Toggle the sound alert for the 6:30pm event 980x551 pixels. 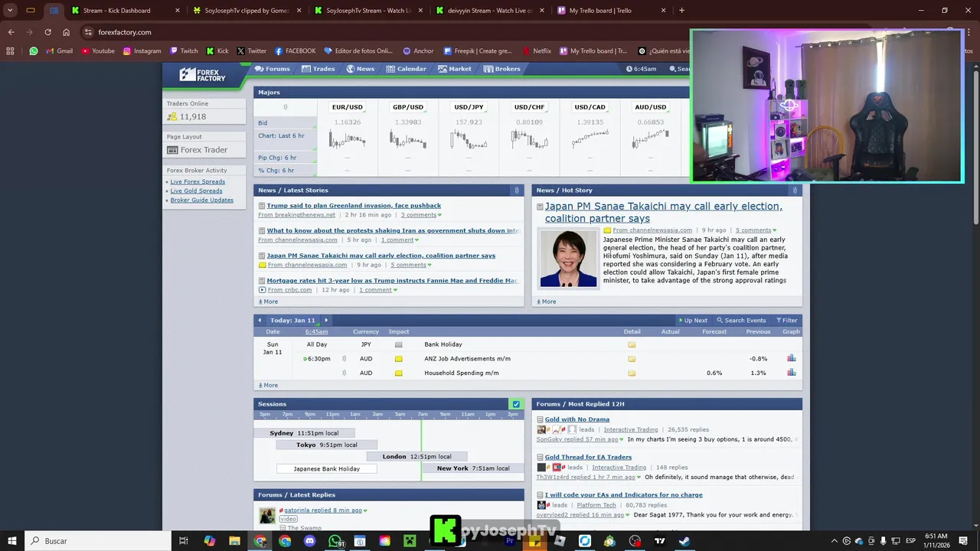point(344,358)
